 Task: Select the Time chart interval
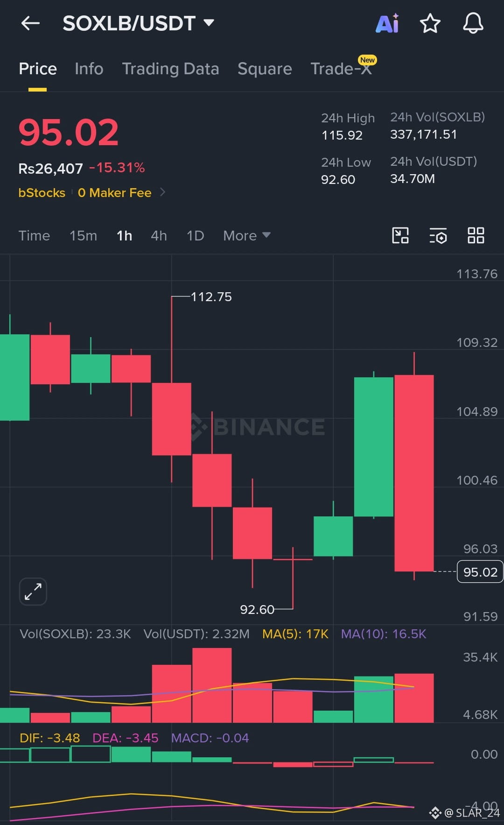34,236
